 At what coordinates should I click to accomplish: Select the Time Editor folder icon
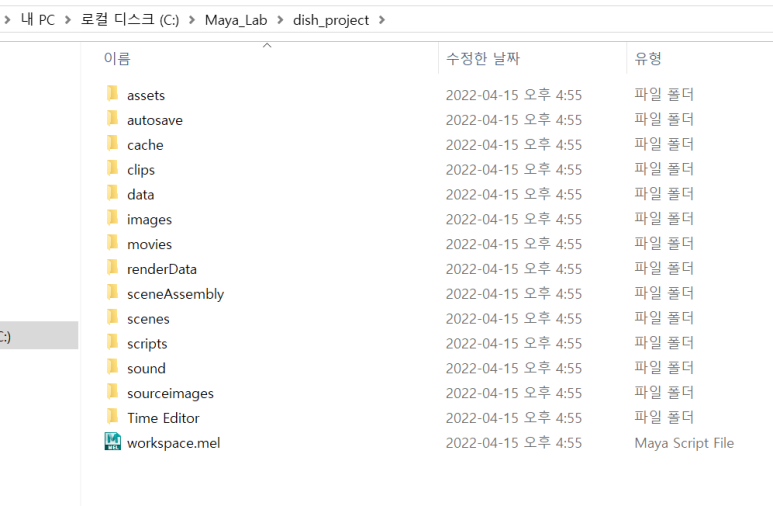pos(112,417)
